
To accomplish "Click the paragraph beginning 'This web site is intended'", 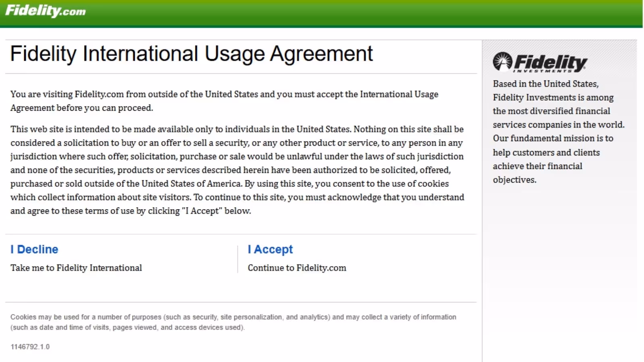I will pyautogui.click(x=237, y=170).
